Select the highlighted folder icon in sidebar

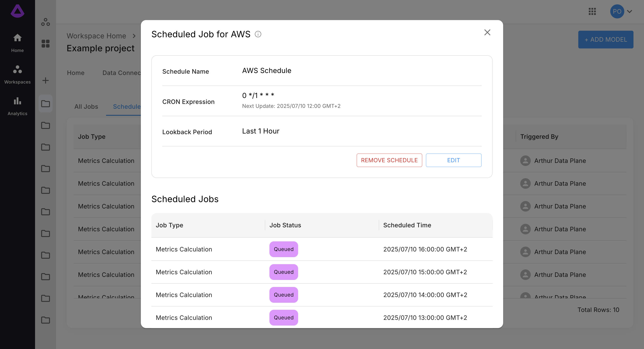[x=46, y=103]
